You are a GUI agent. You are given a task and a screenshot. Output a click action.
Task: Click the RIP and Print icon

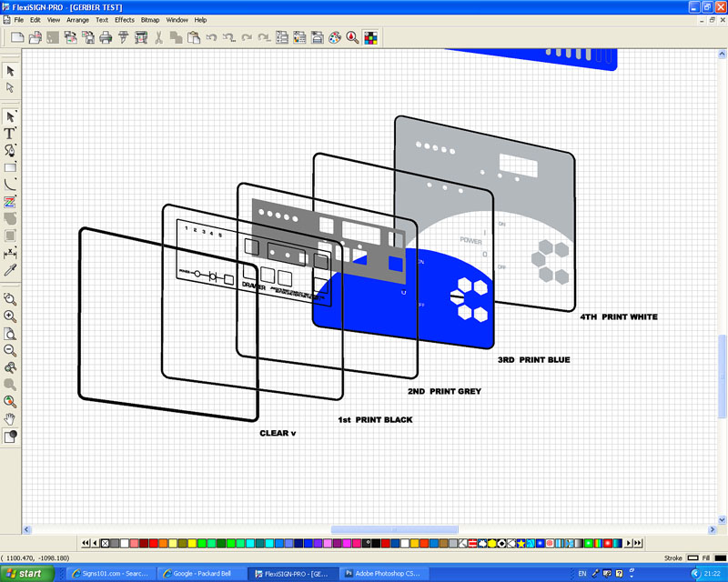(141, 37)
